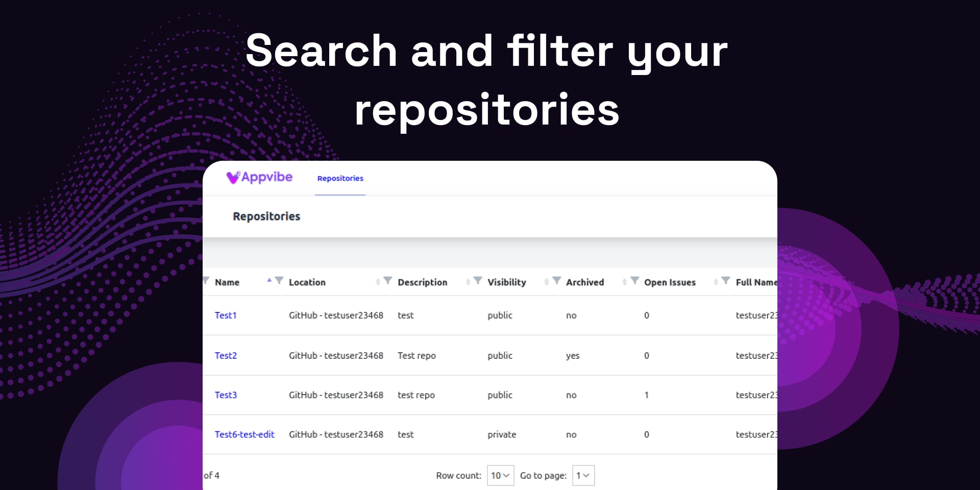Click the Location column header
980x490 pixels.
(307, 282)
